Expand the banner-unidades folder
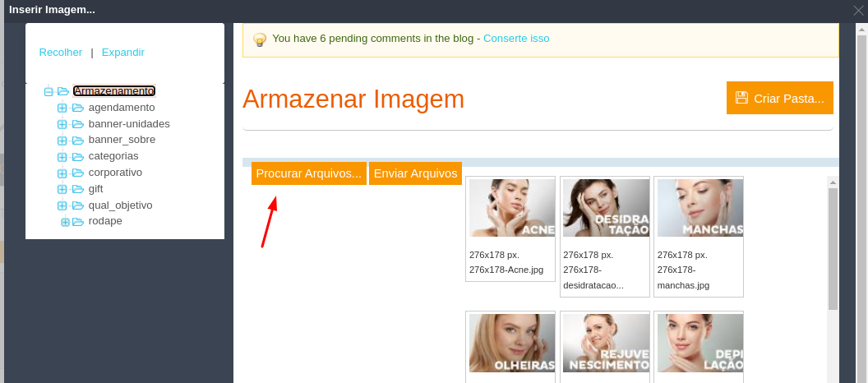 (x=62, y=125)
